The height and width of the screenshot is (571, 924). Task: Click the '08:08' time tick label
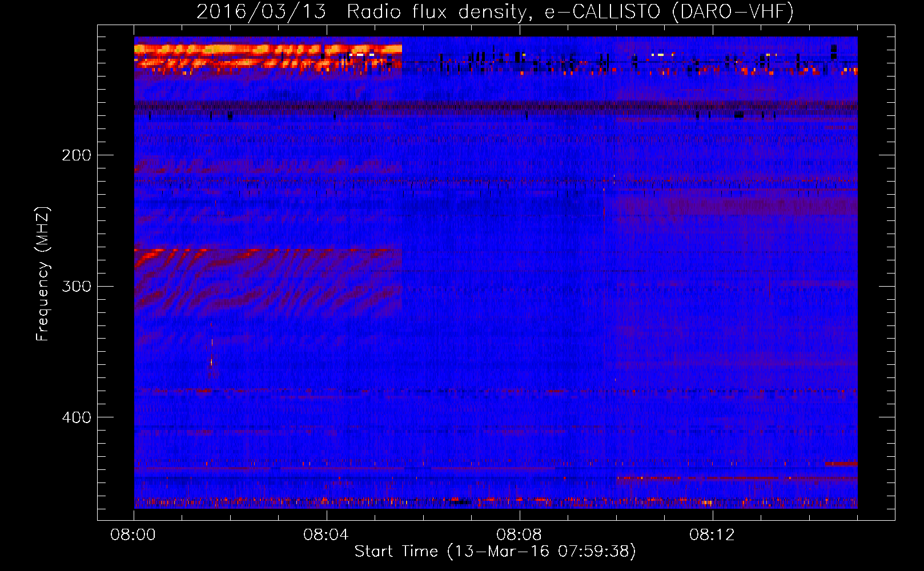click(x=519, y=535)
